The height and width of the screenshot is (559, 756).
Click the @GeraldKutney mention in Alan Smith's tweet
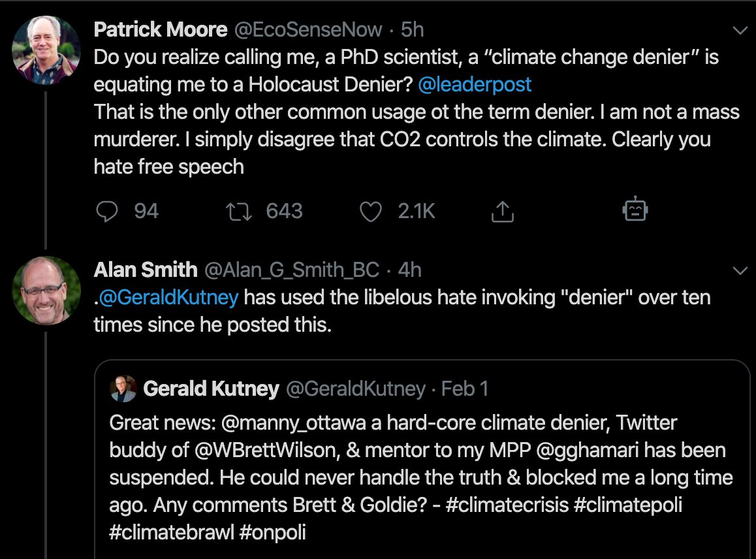pos(168,297)
